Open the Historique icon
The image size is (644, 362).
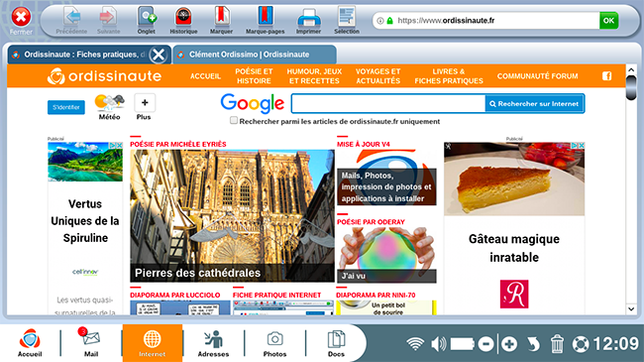coord(183,21)
